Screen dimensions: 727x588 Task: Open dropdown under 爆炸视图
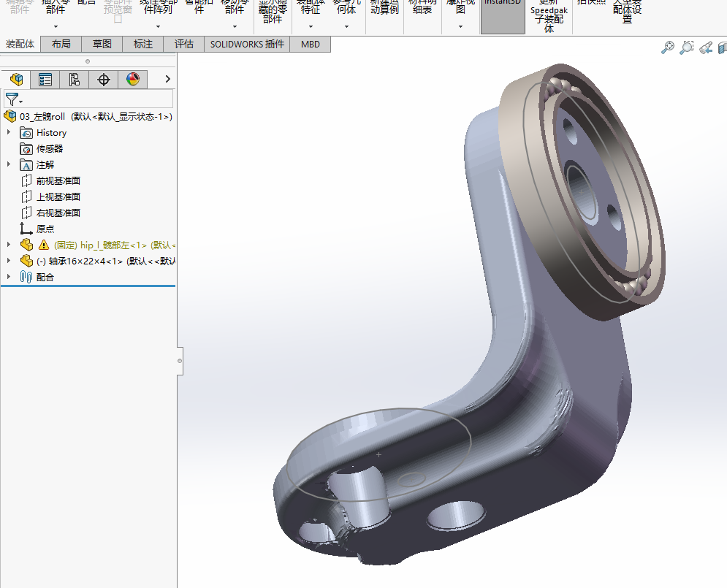460,27
